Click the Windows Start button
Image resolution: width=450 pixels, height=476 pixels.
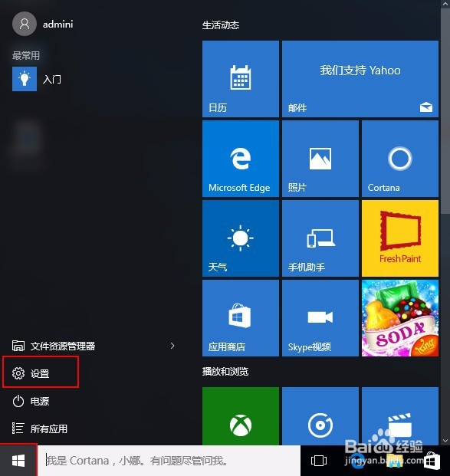pos(18,461)
